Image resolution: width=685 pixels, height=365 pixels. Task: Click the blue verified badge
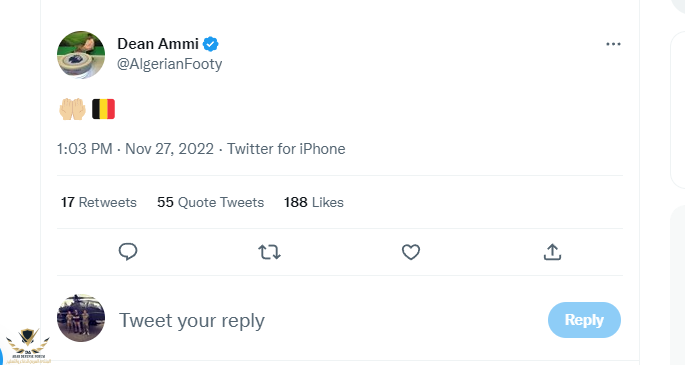(211, 44)
